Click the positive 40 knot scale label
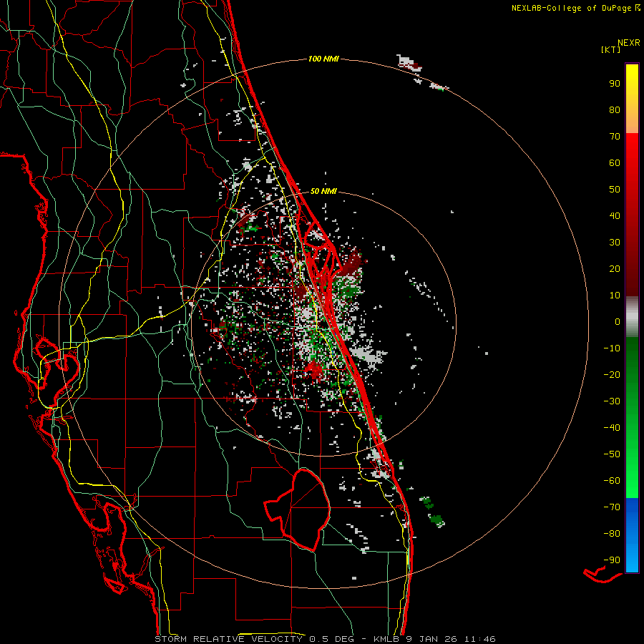The width and height of the screenshot is (644, 644). pos(615,215)
